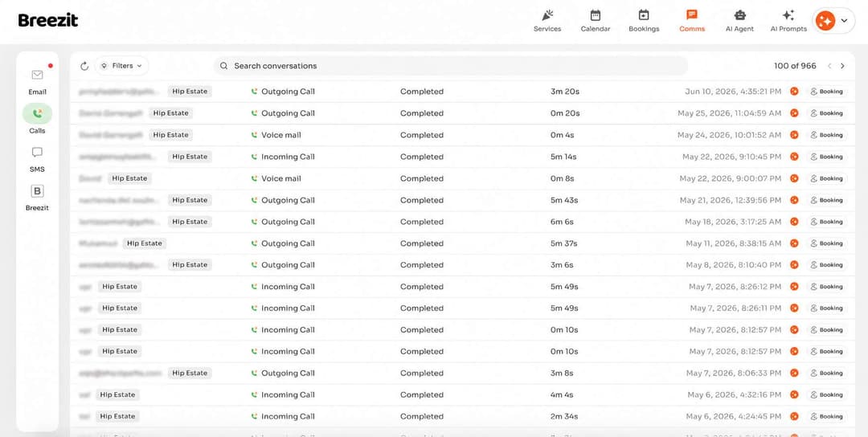This screenshot has height=437, width=868.
Task: Open Booking for May 6, 4:24:45 PM call
Action: tap(826, 417)
